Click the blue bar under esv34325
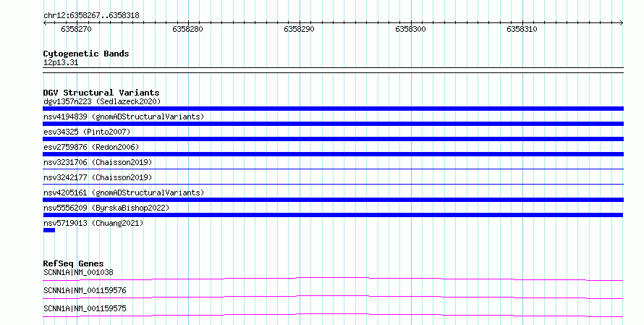This screenshot has height=325, width=644. click(333, 139)
